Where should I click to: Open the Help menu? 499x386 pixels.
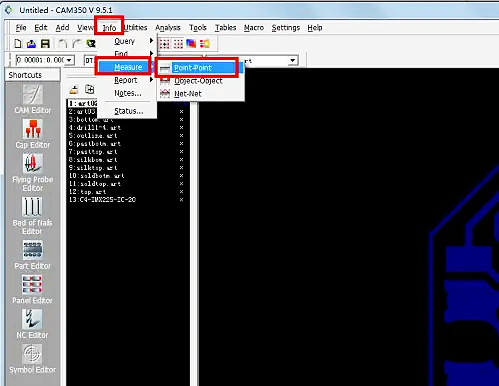315,28
